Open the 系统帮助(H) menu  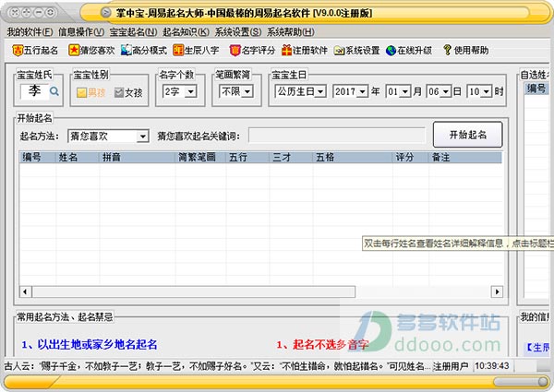291,32
